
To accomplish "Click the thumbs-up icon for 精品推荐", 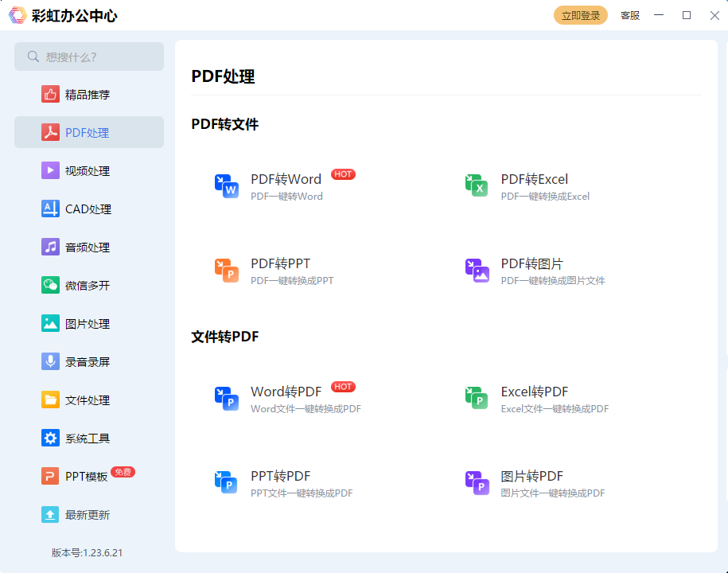I will (50, 94).
